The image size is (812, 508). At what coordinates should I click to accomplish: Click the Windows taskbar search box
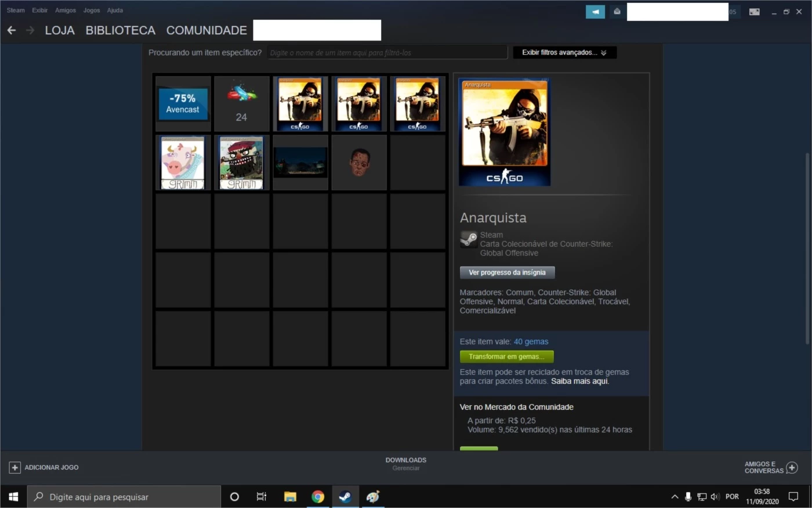click(124, 497)
